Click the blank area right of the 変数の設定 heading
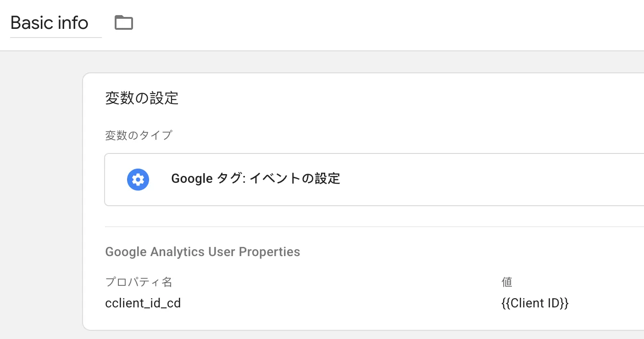Viewport: 644px width, 339px height. 408,98
